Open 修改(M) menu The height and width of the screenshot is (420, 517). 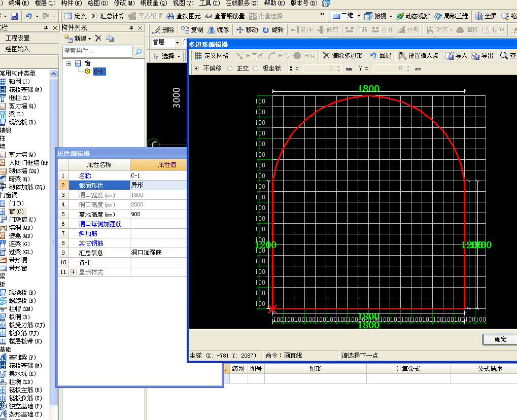[x=124, y=3]
